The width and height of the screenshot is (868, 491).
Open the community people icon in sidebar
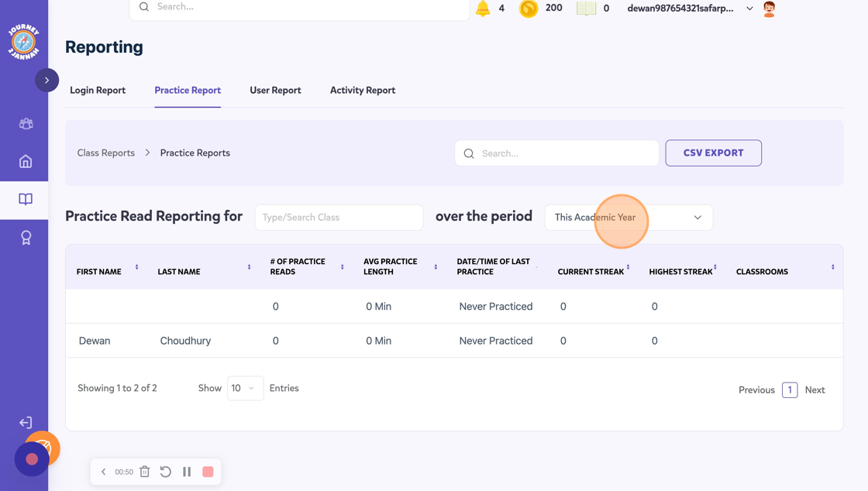coord(26,124)
